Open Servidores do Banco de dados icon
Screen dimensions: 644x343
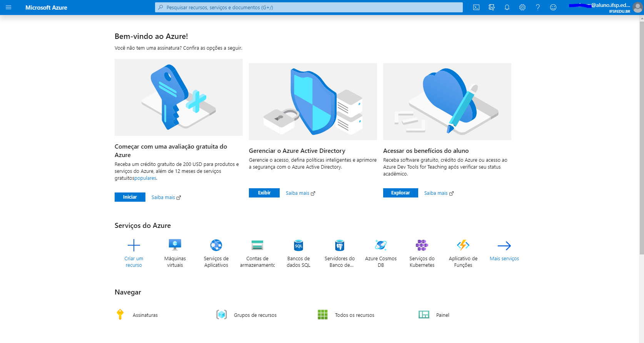pyautogui.click(x=340, y=245)
